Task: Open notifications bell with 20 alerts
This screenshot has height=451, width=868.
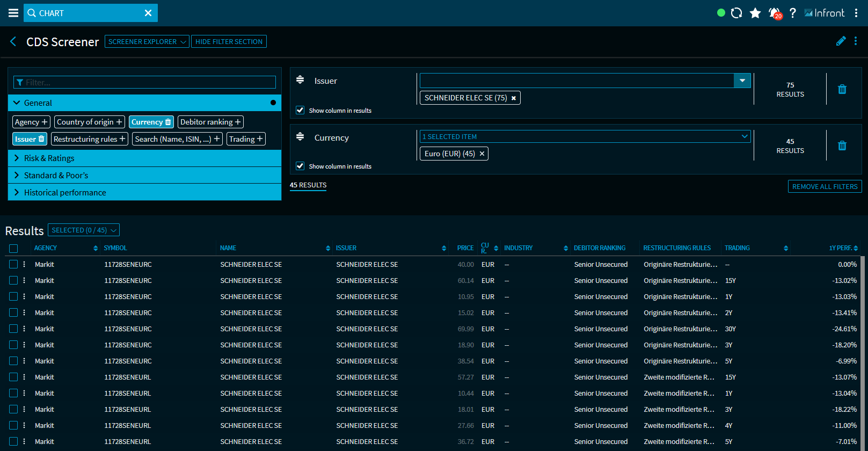Action: pos(775,13)
